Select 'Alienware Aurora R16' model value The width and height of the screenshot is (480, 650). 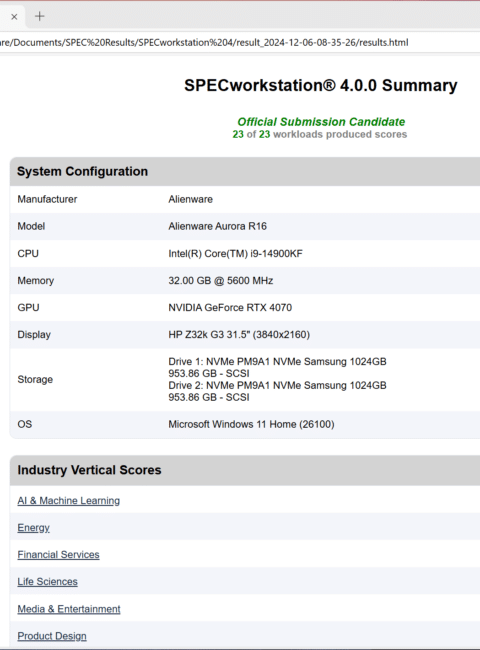coord(217,226)
